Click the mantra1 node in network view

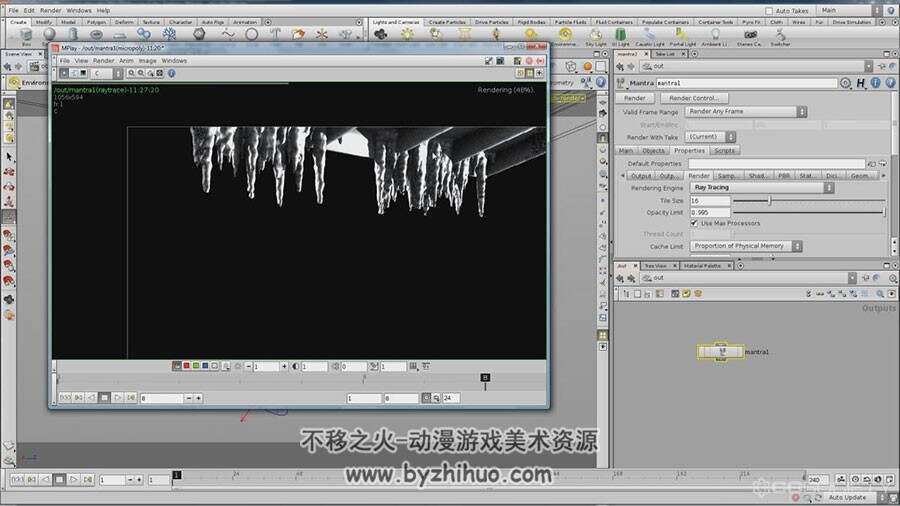pyautogui.click(x=721, y=352)
